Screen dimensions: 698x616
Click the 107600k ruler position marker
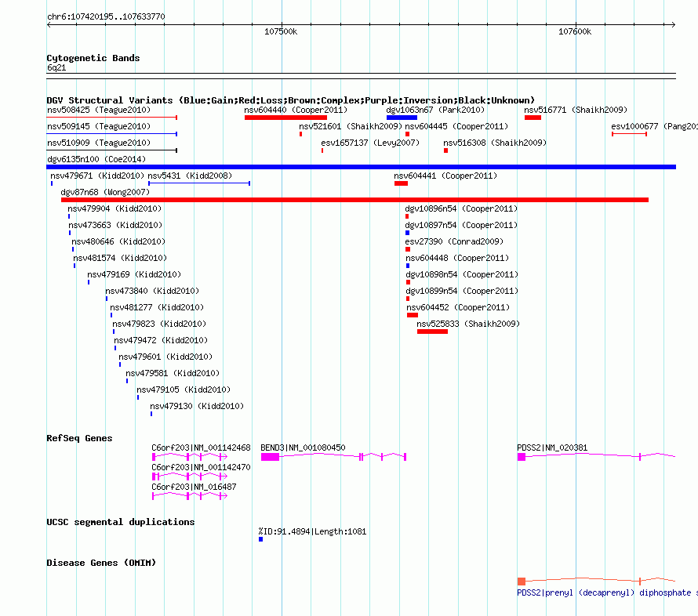coord(575,31)
